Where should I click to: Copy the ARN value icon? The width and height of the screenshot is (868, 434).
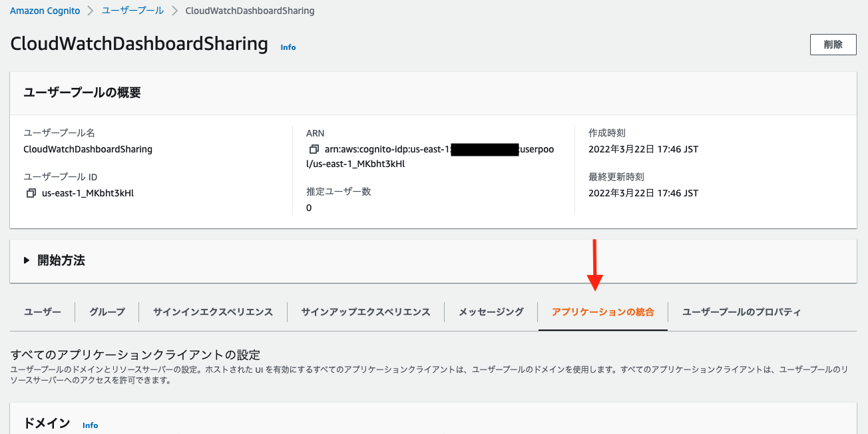coord(314,149)
